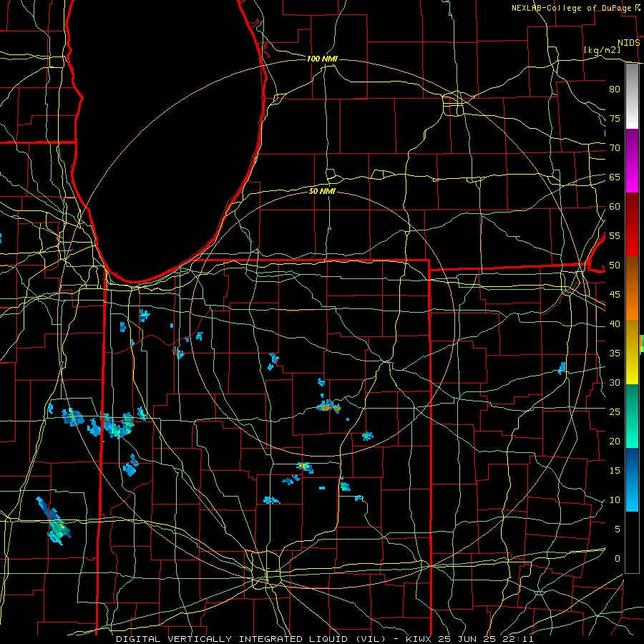Image resolution: width=644 pixels, height=644 pixels.
Task: Pick the magenta-purple segment of the color bar
Action: click(632, 161)
